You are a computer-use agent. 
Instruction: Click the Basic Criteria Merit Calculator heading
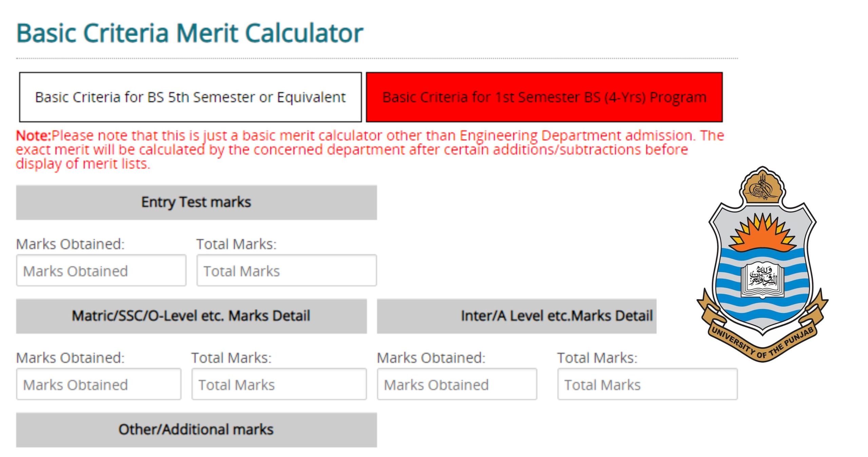pos(189,33)
